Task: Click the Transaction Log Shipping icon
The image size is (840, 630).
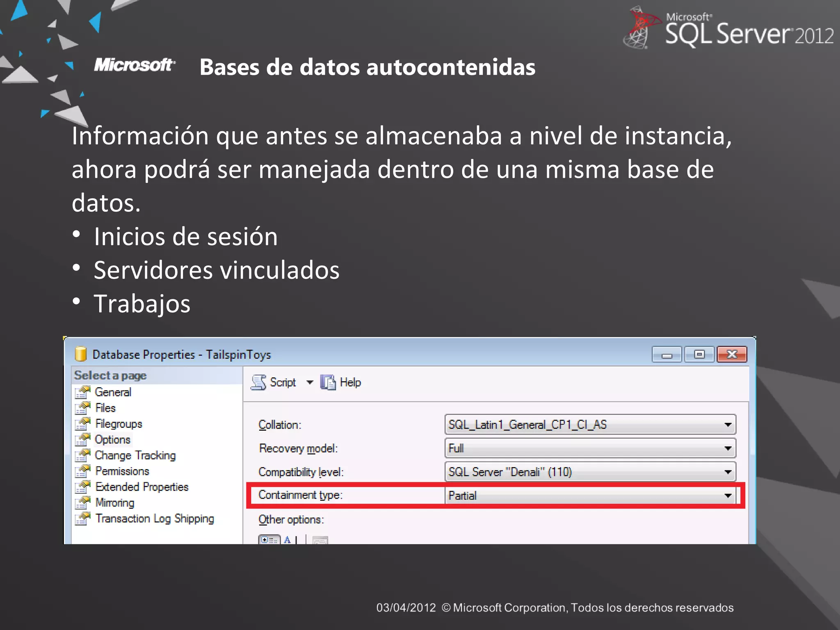Action: (x=82, y=518)
